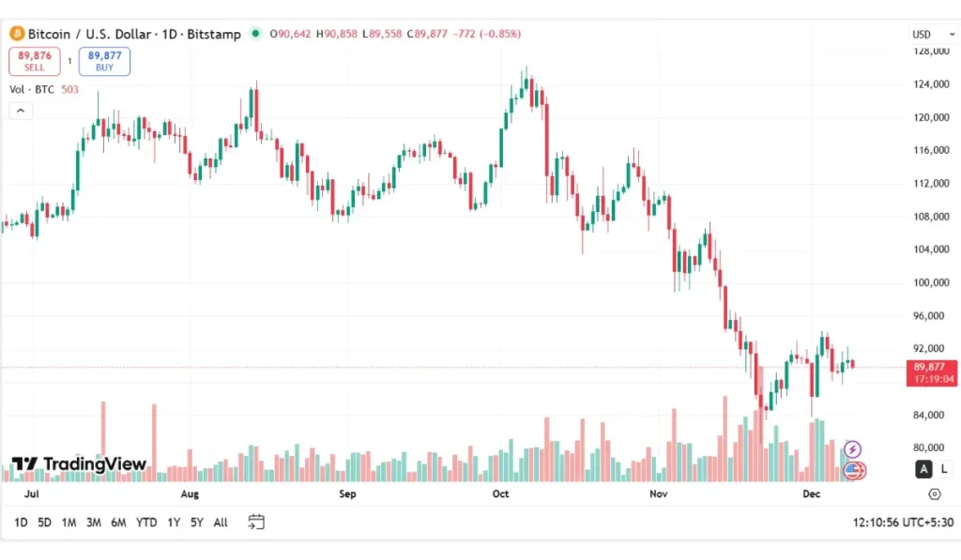This screenshot has height=560, width=961.
Task: Expand the Bitstamp symbol description
Action: [216, 34]
